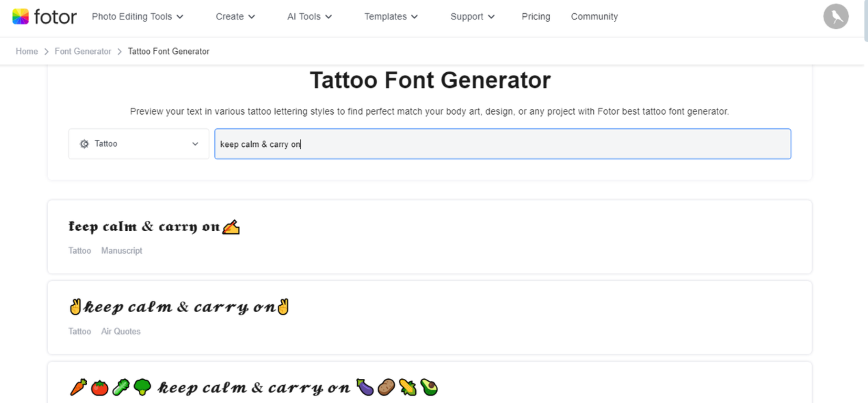
Task: Expand the Create menu
Action: (235, 16)
